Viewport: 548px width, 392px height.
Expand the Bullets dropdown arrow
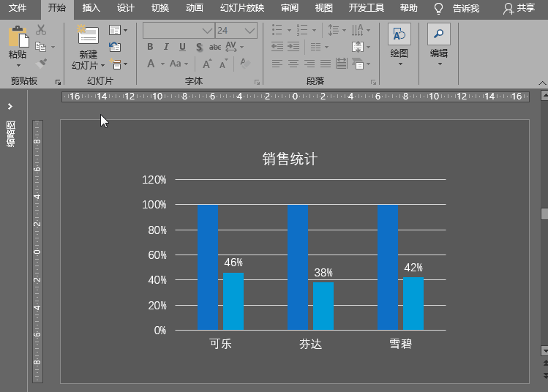coord(289,30)
